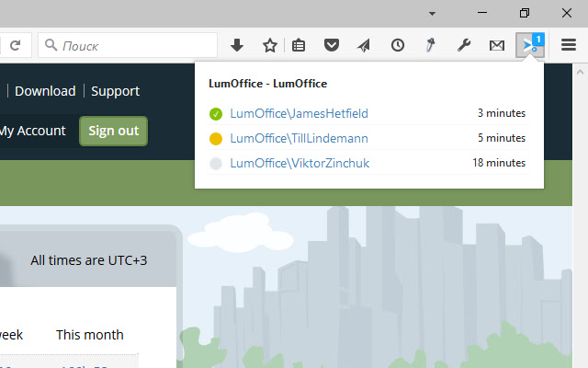Open My Account link
Viewport: 588px width, 368px height.
pos(33,131)
